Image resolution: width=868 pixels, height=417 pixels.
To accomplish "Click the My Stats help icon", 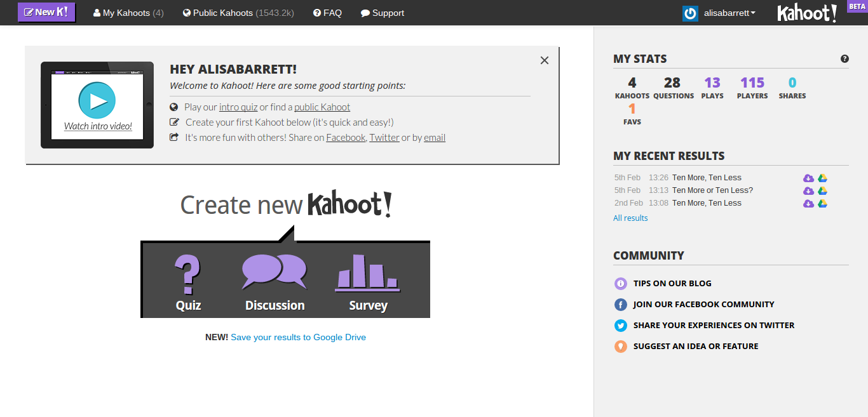I will (x=844, y=58).
